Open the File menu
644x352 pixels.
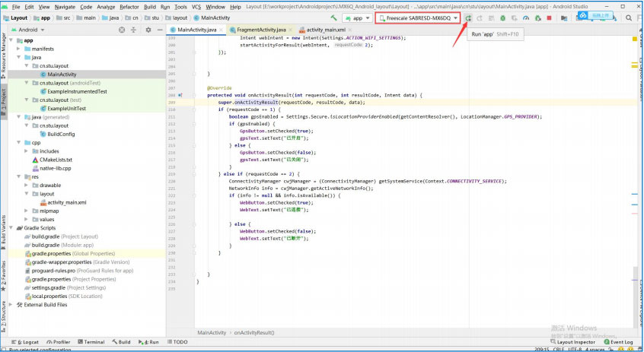pyautogui.click(x=16, y=7)
